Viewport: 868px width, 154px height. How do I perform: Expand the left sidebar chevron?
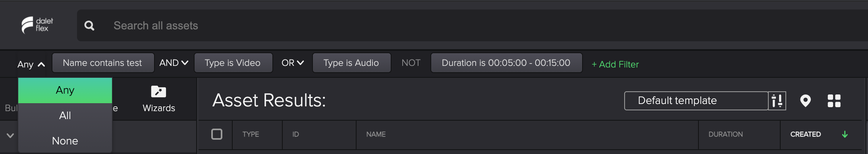click(10, 136)
